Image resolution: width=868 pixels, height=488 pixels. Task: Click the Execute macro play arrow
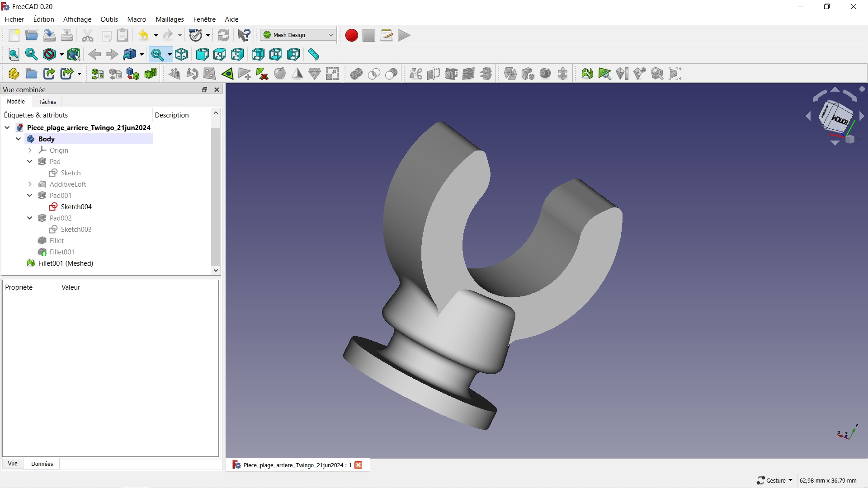click(x=404, y=35)
